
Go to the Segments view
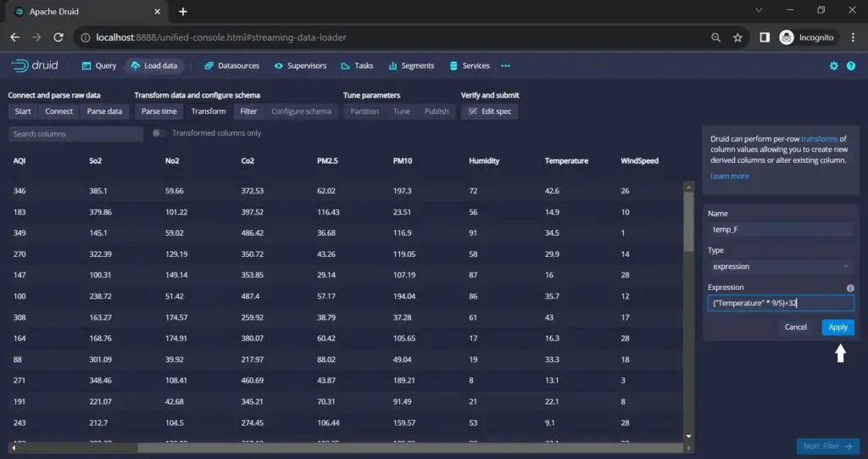[411, 65]
